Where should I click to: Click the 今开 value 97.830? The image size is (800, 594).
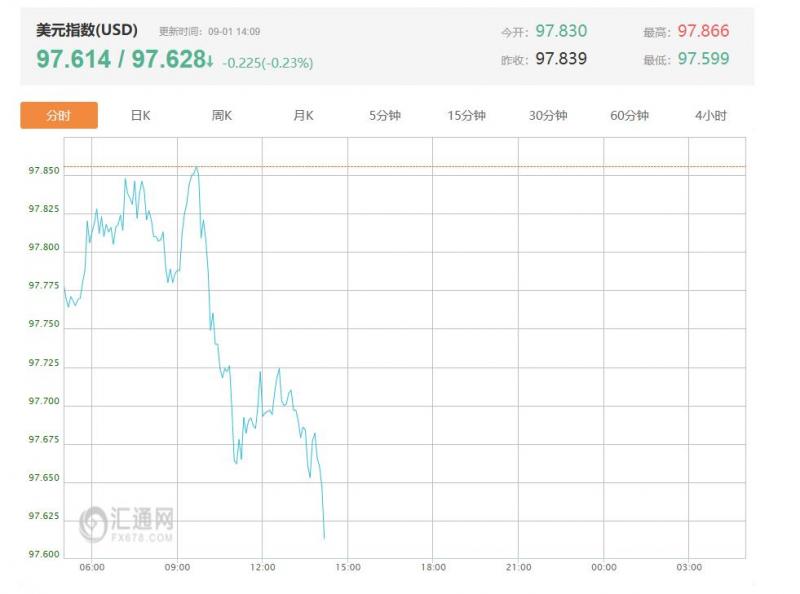[x=561, y=32]
